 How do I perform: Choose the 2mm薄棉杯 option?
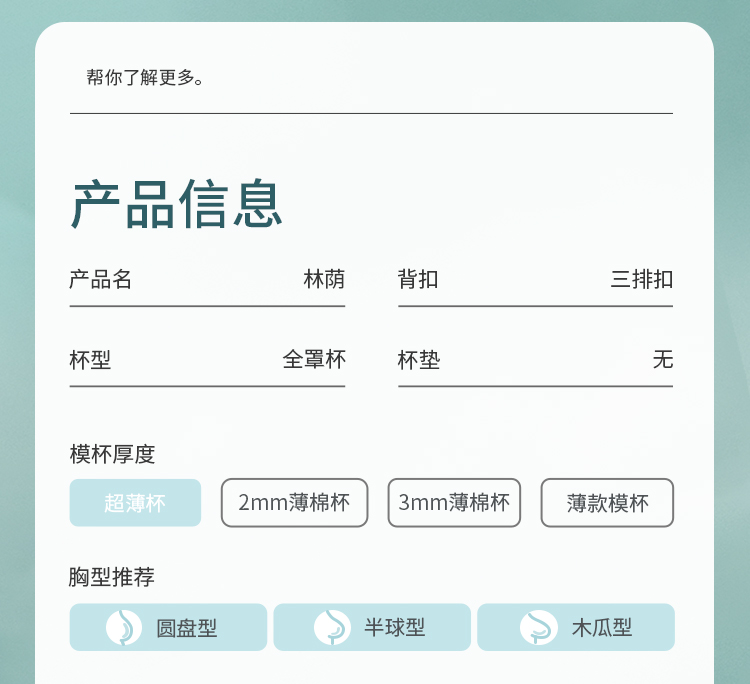coord(294,503)
